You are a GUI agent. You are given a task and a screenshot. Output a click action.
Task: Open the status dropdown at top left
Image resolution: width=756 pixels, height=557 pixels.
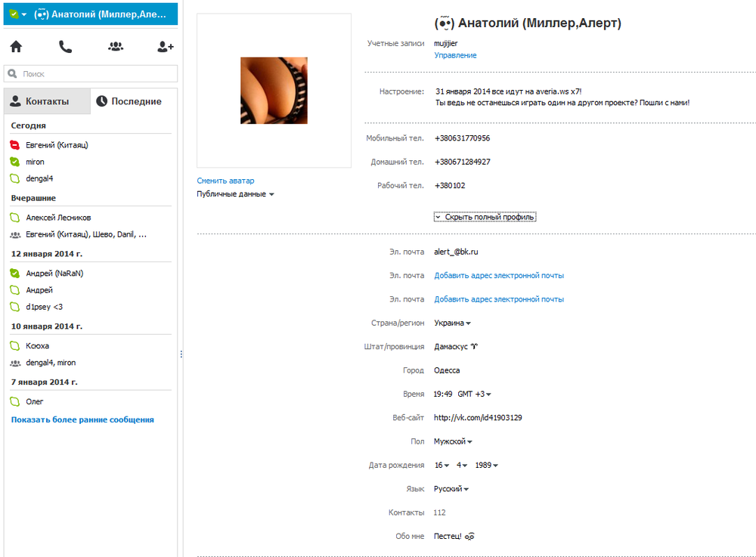coord(19,14)
